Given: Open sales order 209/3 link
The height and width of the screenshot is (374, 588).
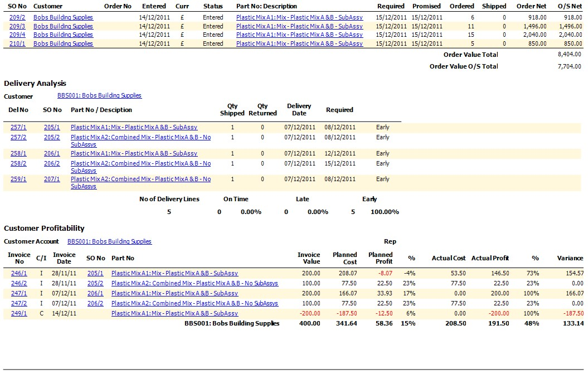Looking at the screenshot, I should click(x=17, y=26).
